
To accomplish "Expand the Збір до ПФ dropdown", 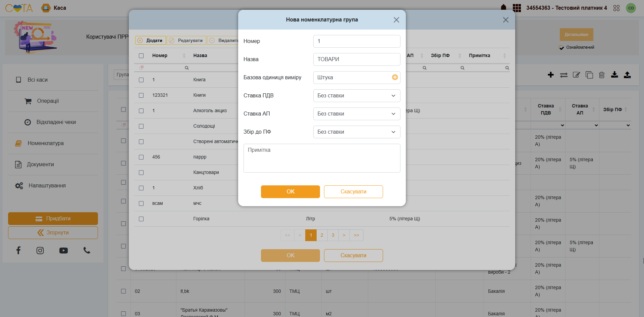I will 357,132.
